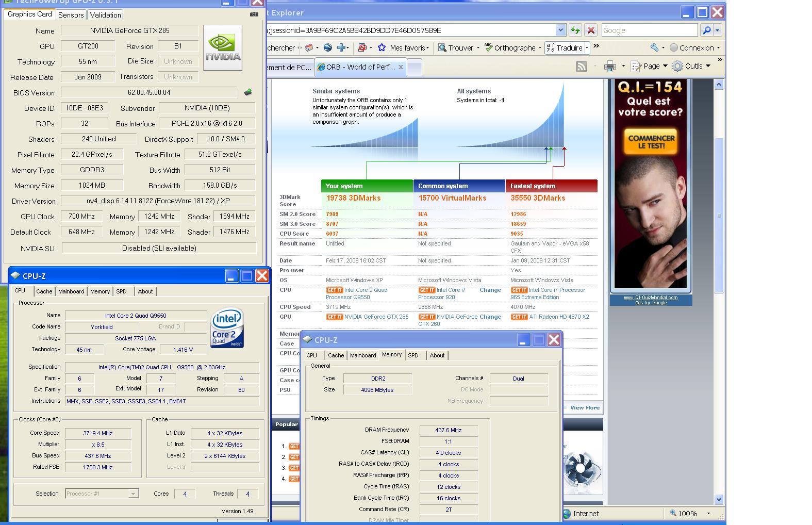Click the Trouver find icon
Screen dimensions: 812x525
[442, 47]
